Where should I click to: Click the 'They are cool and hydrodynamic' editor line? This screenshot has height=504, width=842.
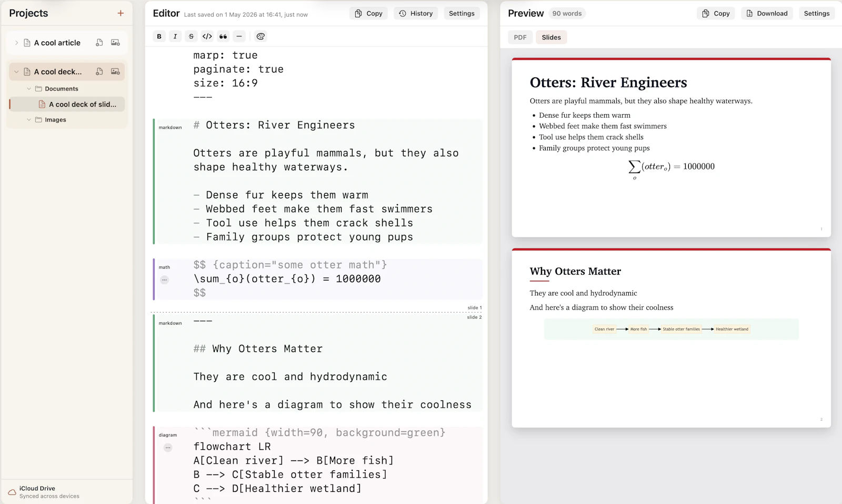tap(290, 377)
